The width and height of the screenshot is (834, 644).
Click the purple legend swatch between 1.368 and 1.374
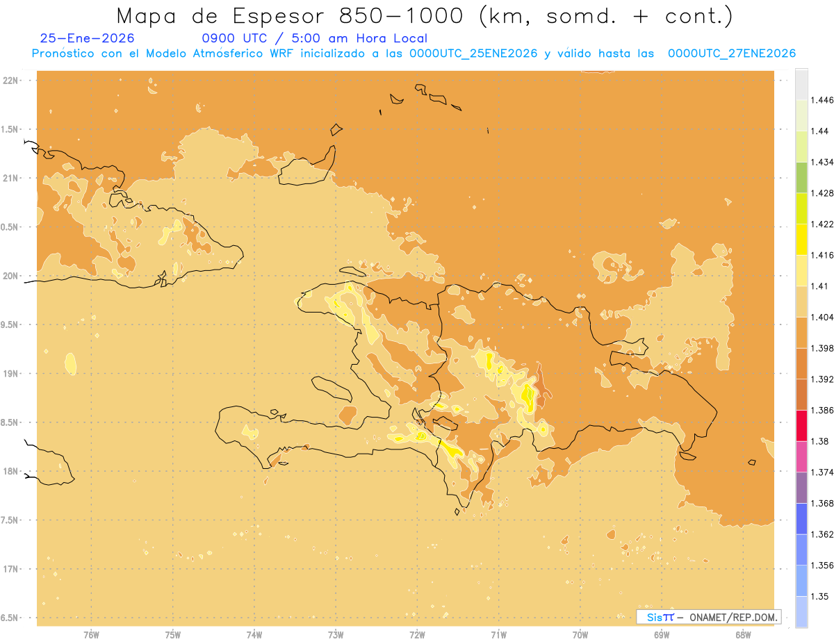pos(801,488)
